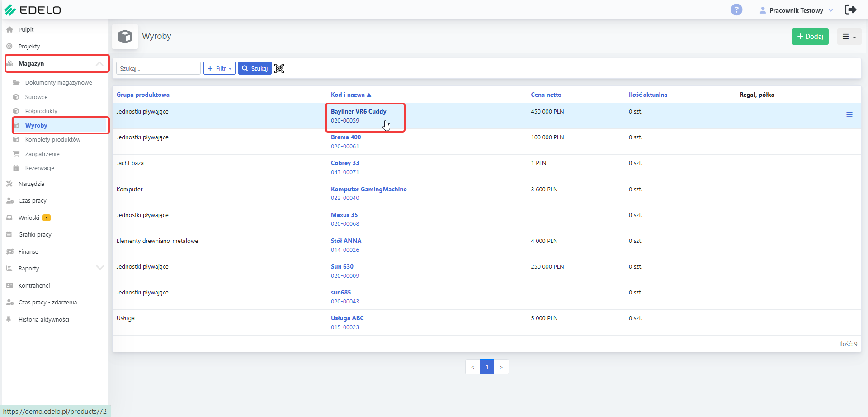Open the hamburger options dropdown near Dodaj
The height and width of the screenshot is (417, 868).
pos(849,37)
